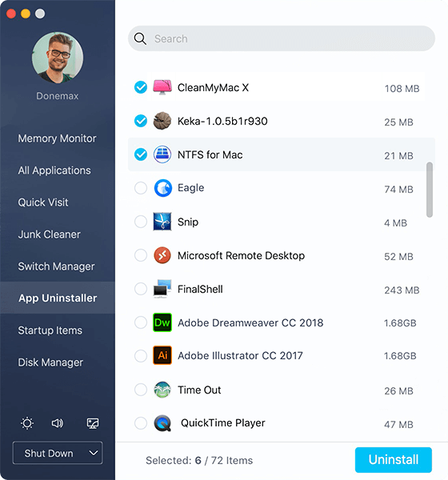Click the NTFS for Mac name
This screenshot has width=448, height=480.
click(210, 155)
